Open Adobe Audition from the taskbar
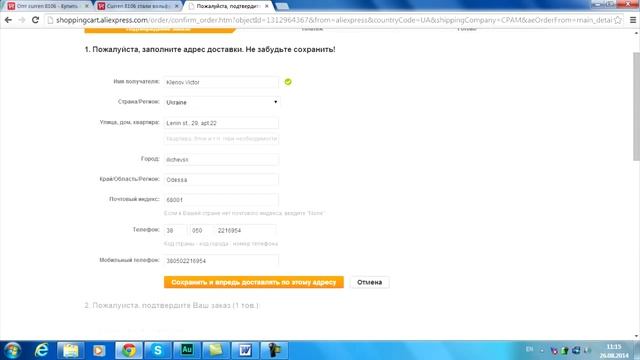The width and height of the screenshot is (640, 360). tap(187, 350)
